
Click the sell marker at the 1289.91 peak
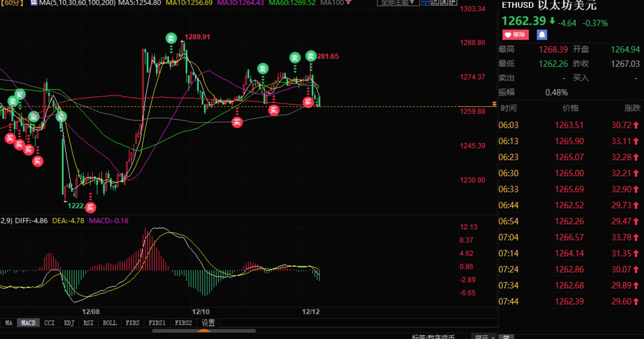click(171, 38)
